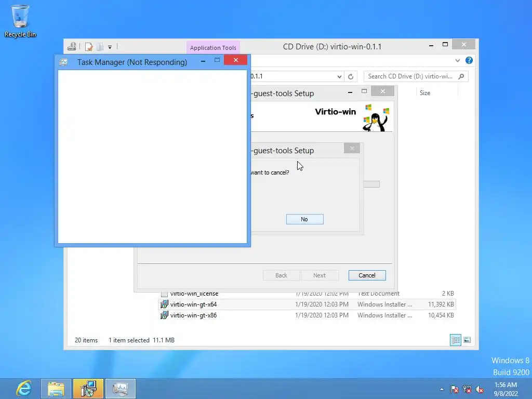Click the quick access new folder icon
Viewport: 532px width, 399px height.
pyautogui.click(x=100, y=46)
